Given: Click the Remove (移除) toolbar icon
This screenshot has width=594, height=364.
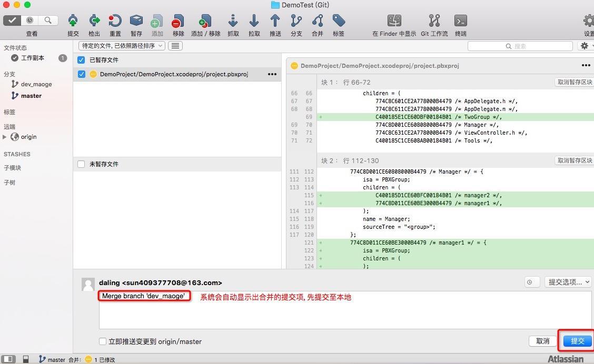Looking at the screenshot, I should pyautogui.click(x=178, y=21).
